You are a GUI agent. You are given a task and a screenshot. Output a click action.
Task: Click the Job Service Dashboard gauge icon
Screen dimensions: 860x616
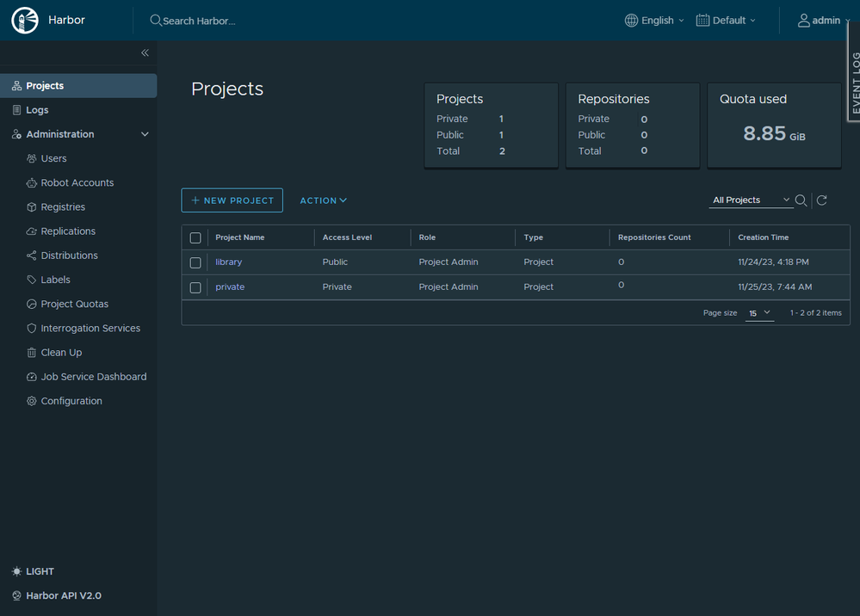32,377
